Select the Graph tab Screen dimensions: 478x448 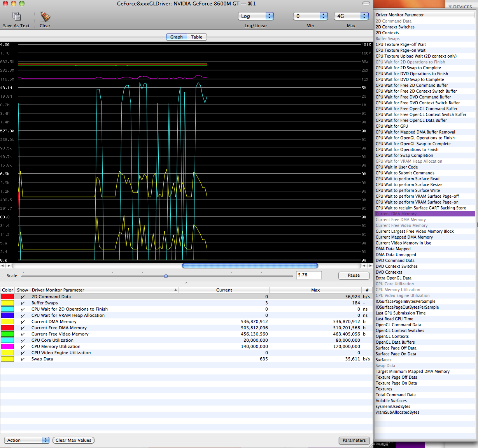click(x=176, y=37)
